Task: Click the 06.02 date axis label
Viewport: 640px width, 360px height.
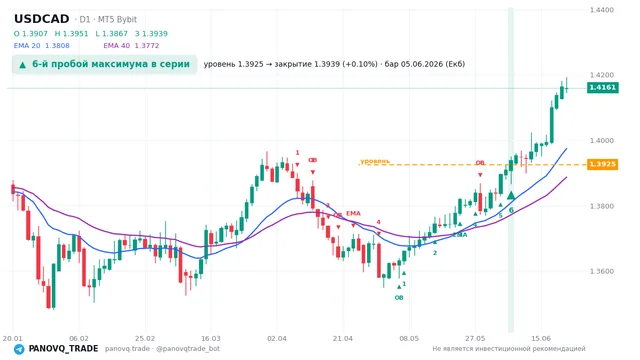Action: click(79, 338)
